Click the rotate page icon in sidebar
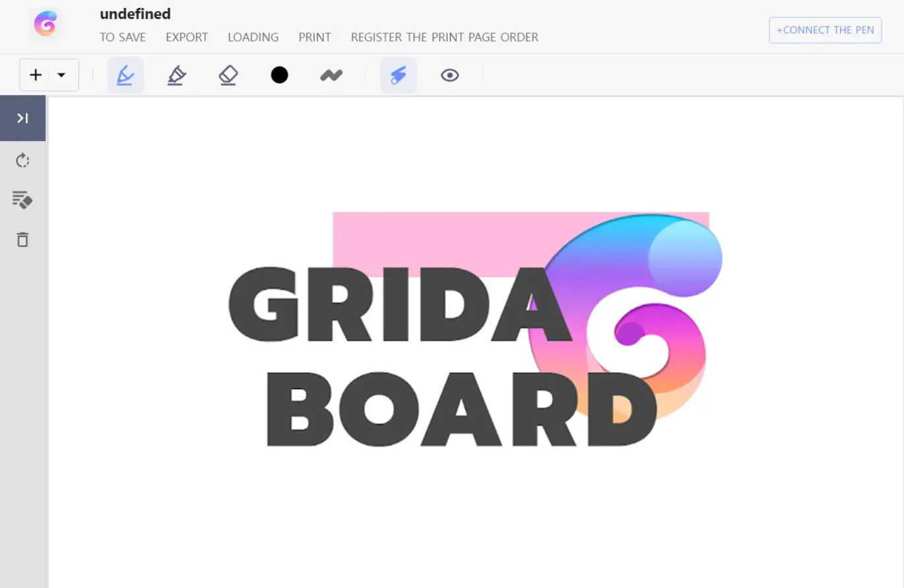 click(22, 160)
